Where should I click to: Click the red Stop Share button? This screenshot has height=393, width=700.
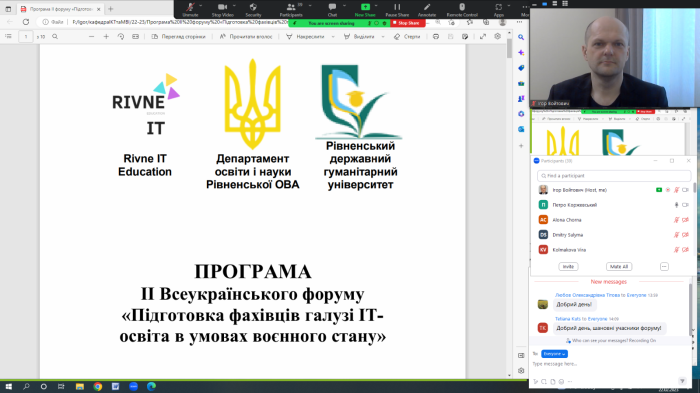pyautogui.click(x=407, y=23)
